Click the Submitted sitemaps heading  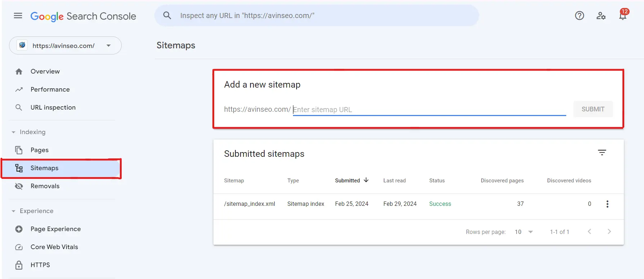tap(264, 154)
